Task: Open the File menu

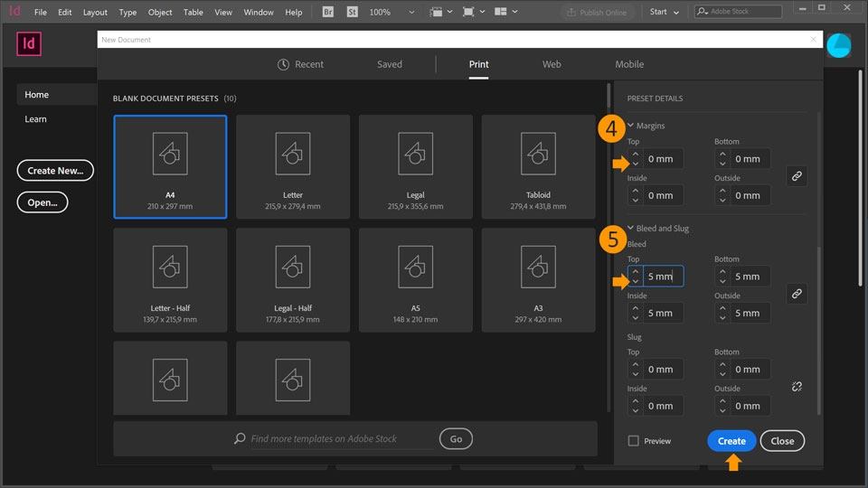Action: 41,12
